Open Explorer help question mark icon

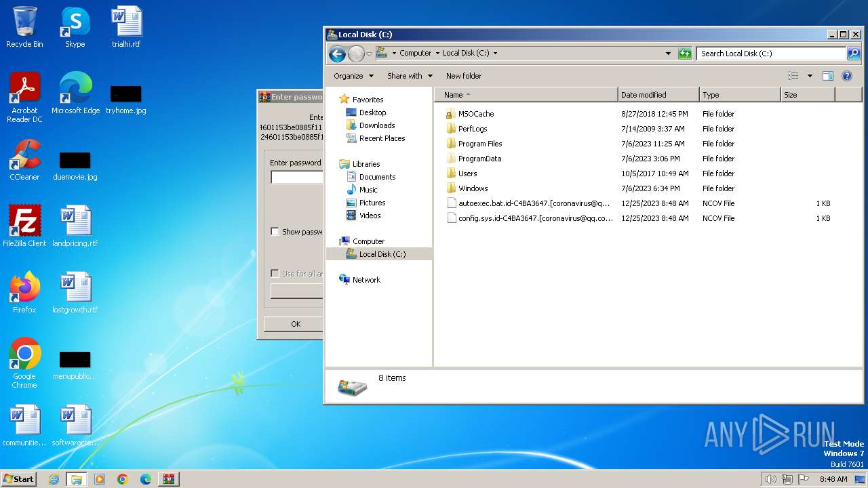point(847,76)
